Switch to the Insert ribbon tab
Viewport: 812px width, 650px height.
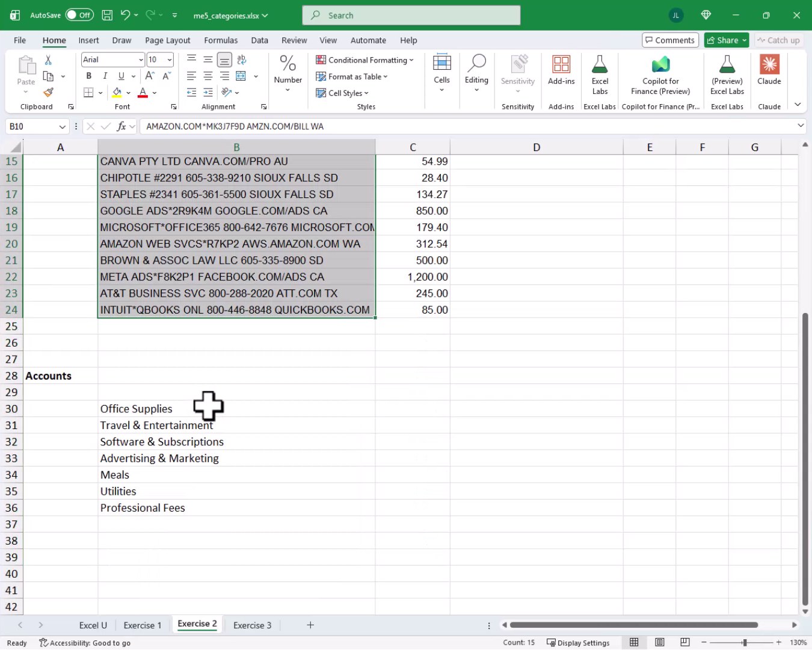click(x=88, y=40)
